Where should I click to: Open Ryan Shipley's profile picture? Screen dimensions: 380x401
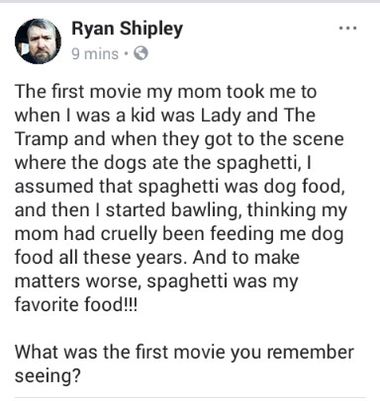tap(38, 41)
